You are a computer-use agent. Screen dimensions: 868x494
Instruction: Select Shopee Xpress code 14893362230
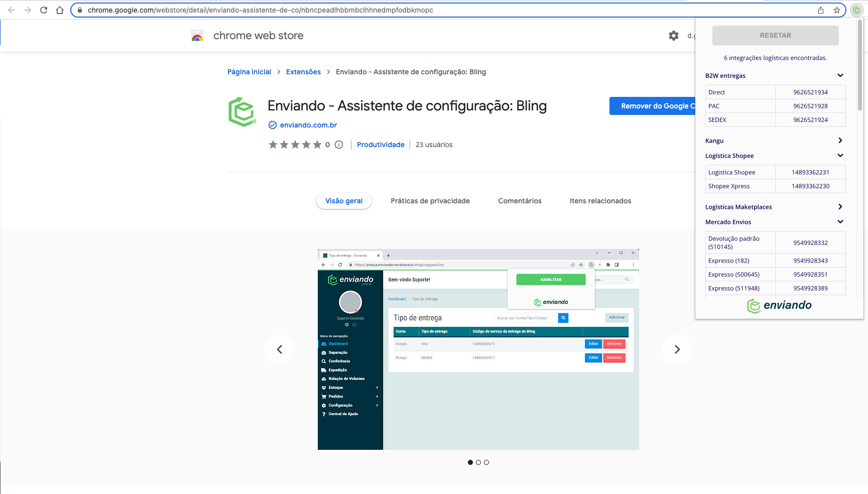(x=810, y=186)
